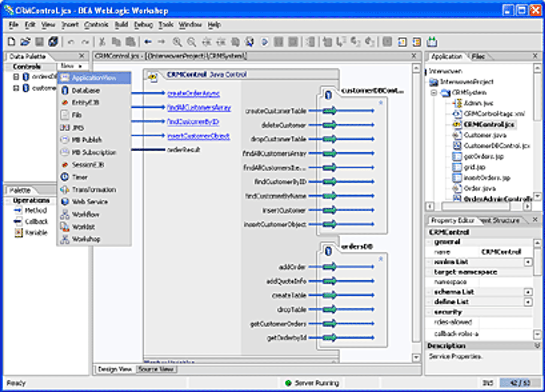
Task: Close the Data Palette panel
Action: pos(81,56)
